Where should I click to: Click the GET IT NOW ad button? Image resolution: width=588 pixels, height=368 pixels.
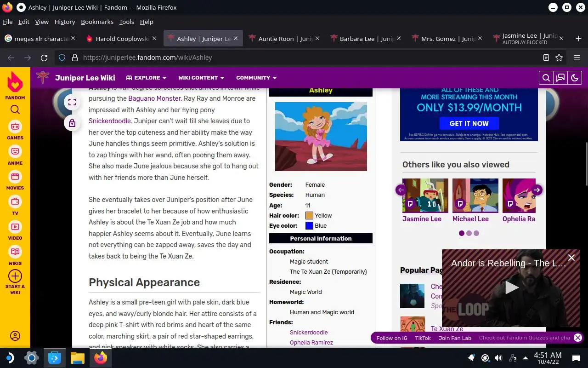[469, 123]
